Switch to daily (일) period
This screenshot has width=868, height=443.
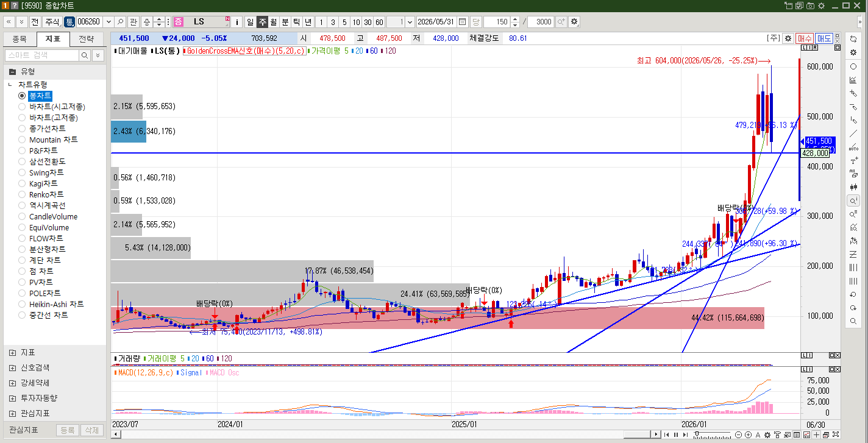(x=250, y=22)
